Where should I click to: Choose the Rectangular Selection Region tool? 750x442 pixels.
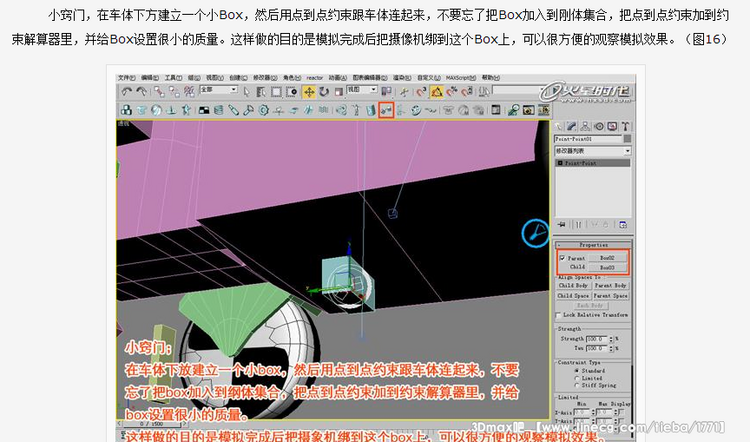[x=276, y=91]
